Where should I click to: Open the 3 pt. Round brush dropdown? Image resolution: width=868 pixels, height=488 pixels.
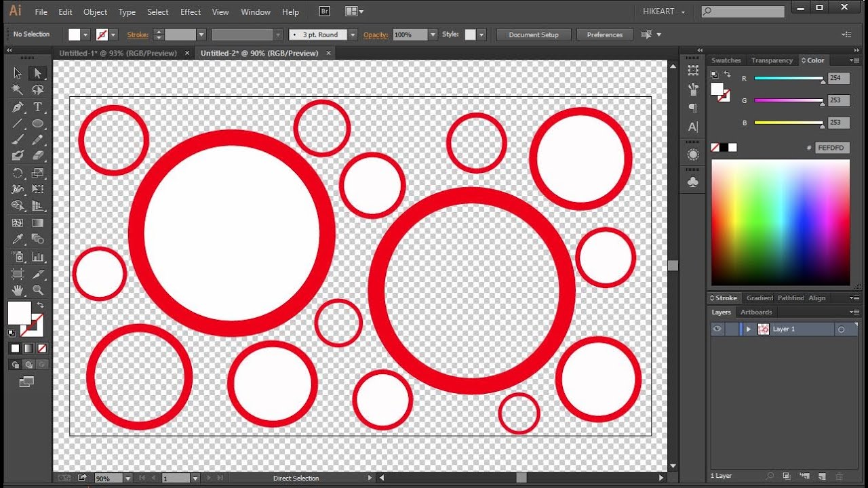click(352, 35)
